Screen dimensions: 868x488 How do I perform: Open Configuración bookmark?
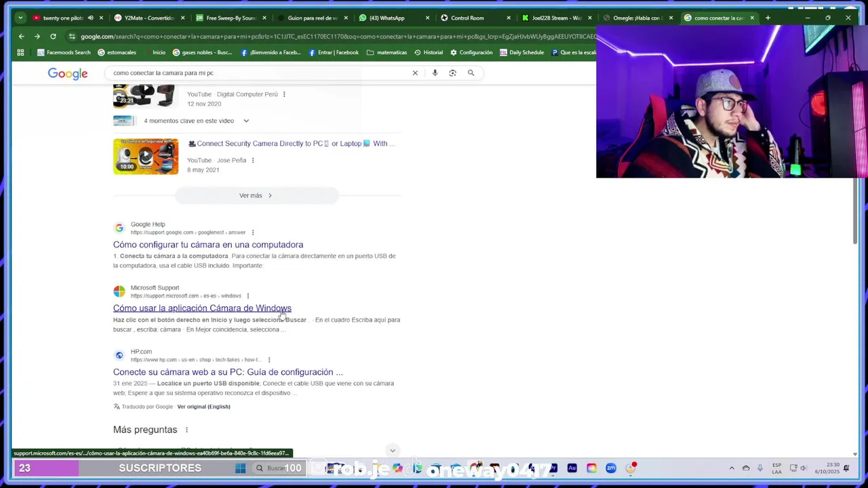[471, 52]
